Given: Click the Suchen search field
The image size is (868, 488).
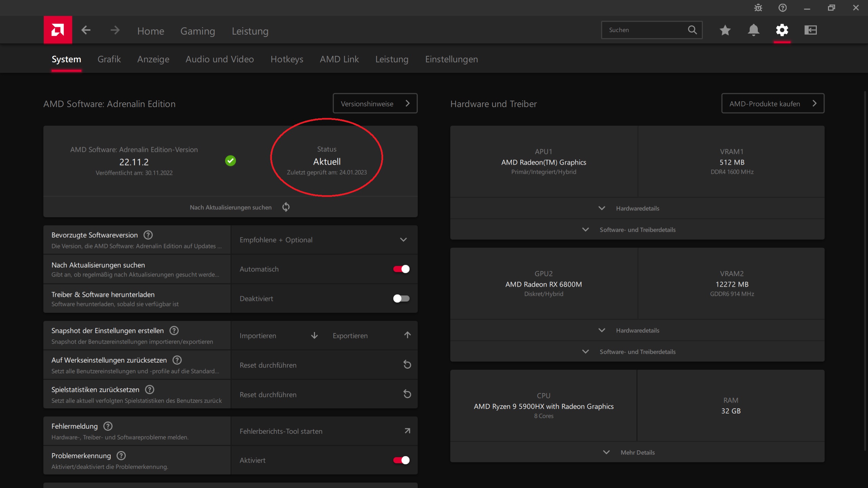Looking at the screenshot, I should (x=644, y=30).
